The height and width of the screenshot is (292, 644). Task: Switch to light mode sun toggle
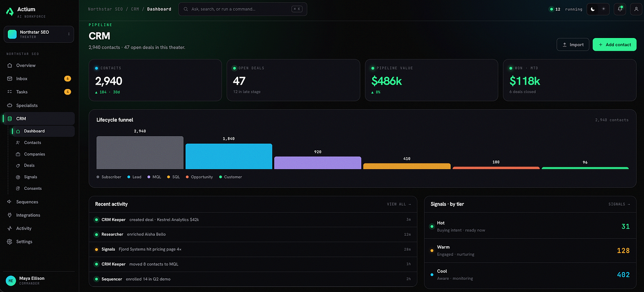[x=604, y=9]
